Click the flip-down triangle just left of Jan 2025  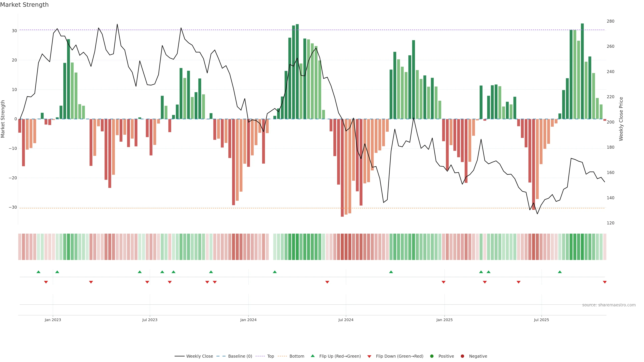pyautogui.click(x=443, y=282)
